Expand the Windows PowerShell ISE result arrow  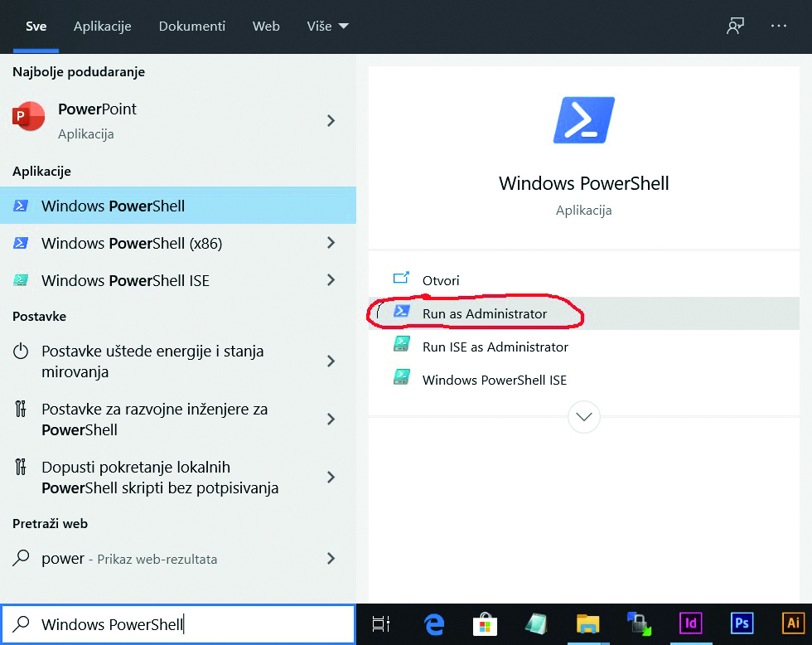[331, 280]
